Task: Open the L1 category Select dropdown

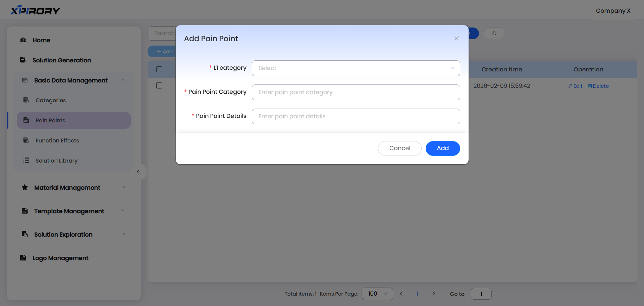Action: click(356, 68)
